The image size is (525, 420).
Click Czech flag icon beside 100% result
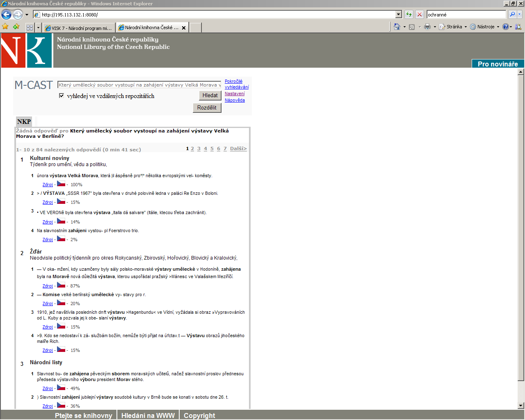click(61, 184)
